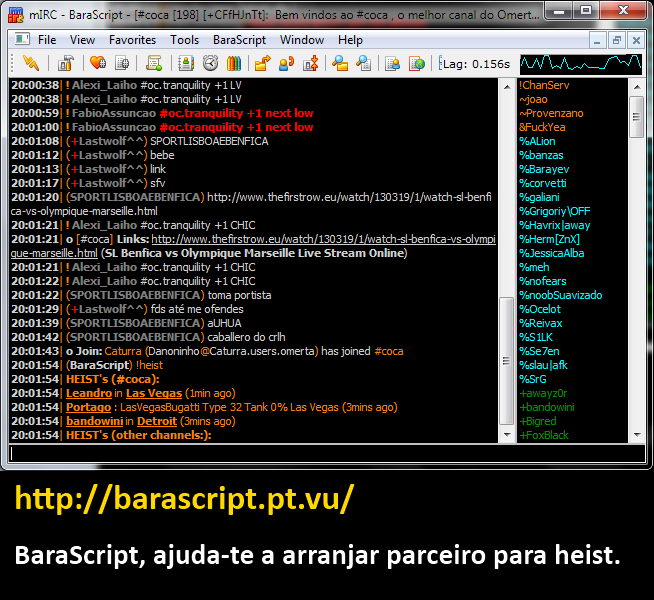This screenshot has height=600, width=654.
Task: Select %Barayev in the nick list
Action: coord(544,169)
